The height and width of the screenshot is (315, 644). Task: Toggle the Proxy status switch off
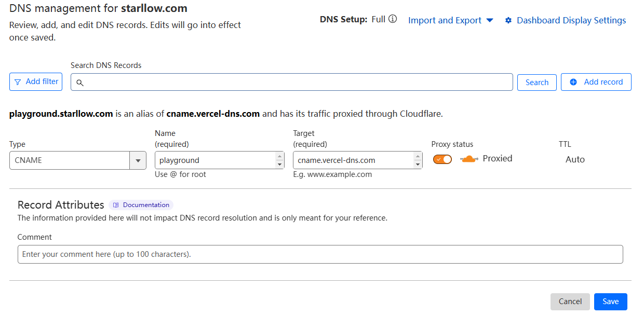point(442,159)
